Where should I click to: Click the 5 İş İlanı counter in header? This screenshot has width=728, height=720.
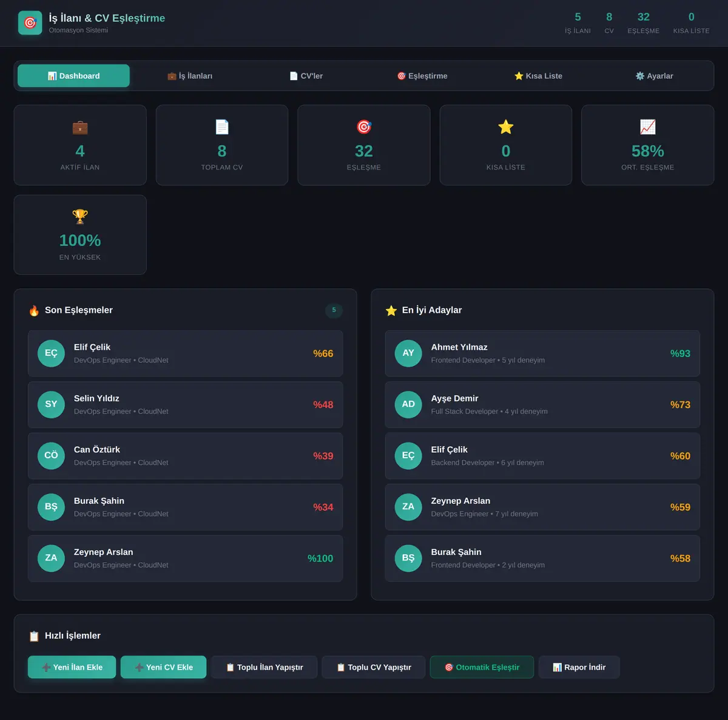coord(578,22)
